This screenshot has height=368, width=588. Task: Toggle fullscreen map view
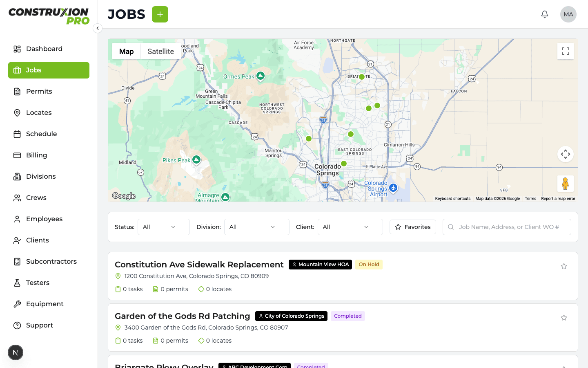click(x=566, y=51)
